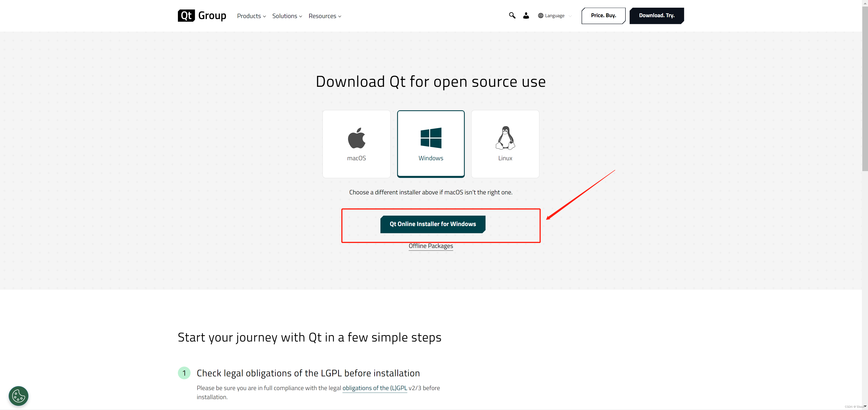Open the Language dropdown chevron
The height and width of the screenshot is (410, 868).
coord(570,16)
